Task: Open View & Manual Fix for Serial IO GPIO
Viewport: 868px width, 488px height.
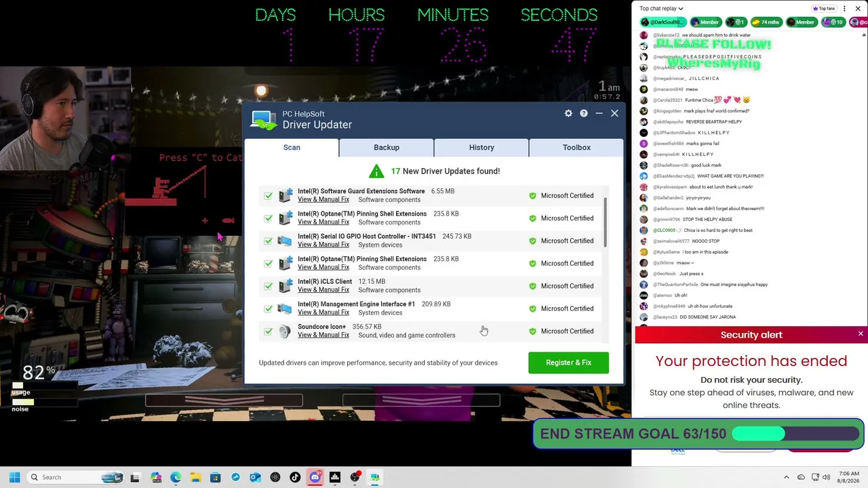Action: pos(323,245)
